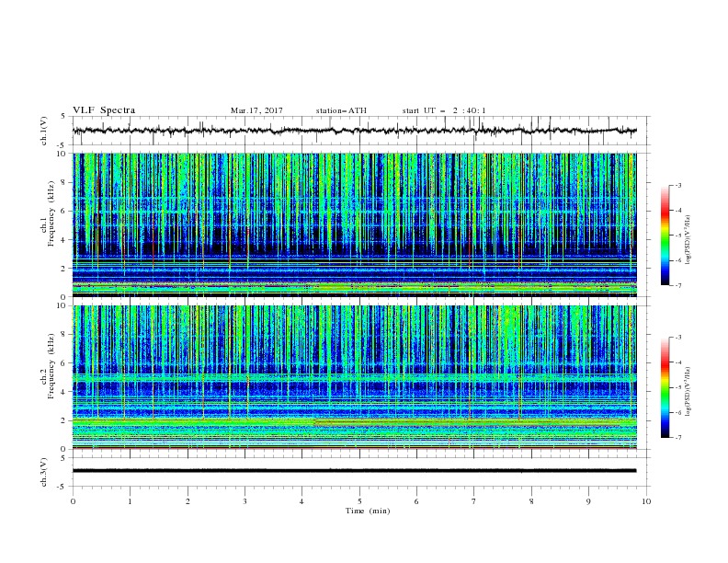Click the "-7" tick on ch.1 color bar
728x563 pixels.
[x=678, y=285]
